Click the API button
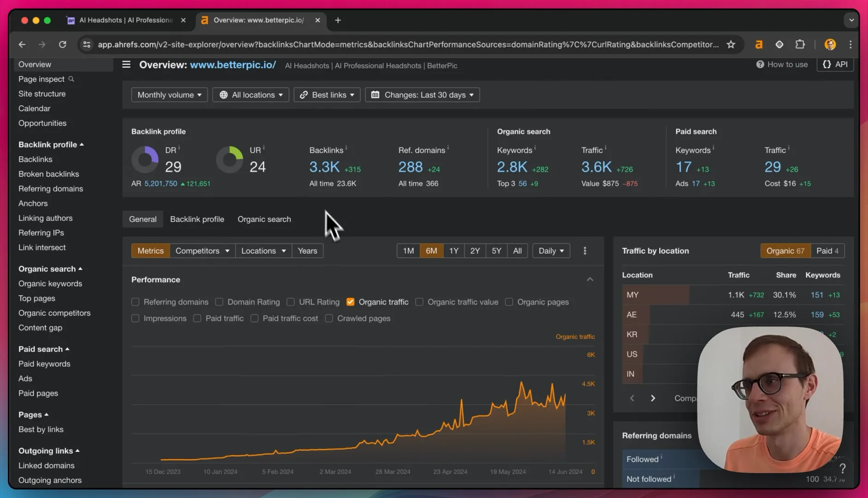 coord(835,65)
